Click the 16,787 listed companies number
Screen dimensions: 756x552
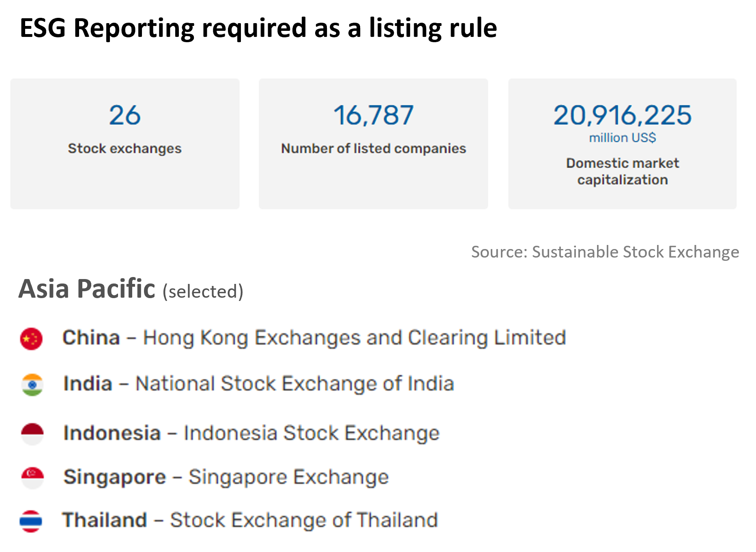pyautogui.click(x=373, y=115)
